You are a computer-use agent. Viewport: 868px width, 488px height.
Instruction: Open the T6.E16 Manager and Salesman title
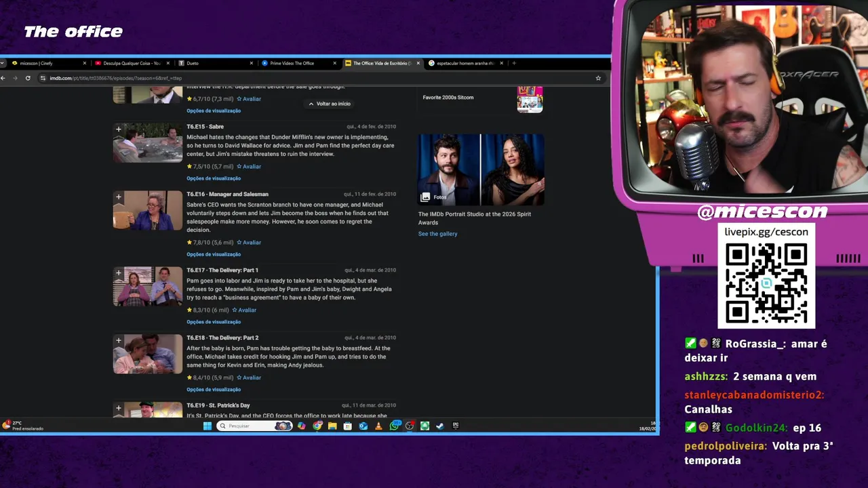click(227, 195)
